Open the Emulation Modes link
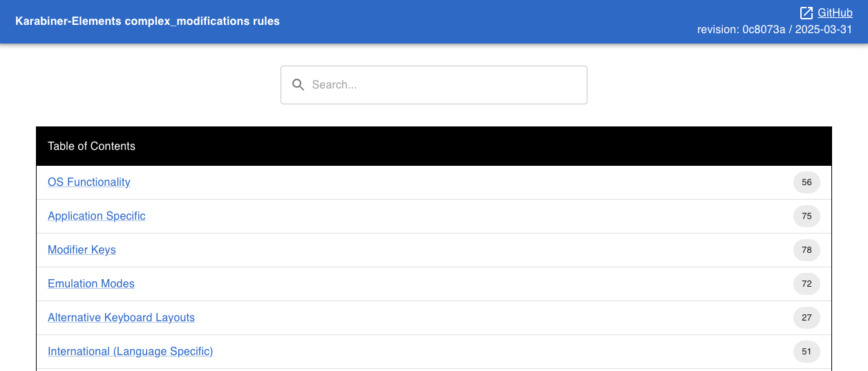Screen dimensions: 868x371 (x=91, y=284)
